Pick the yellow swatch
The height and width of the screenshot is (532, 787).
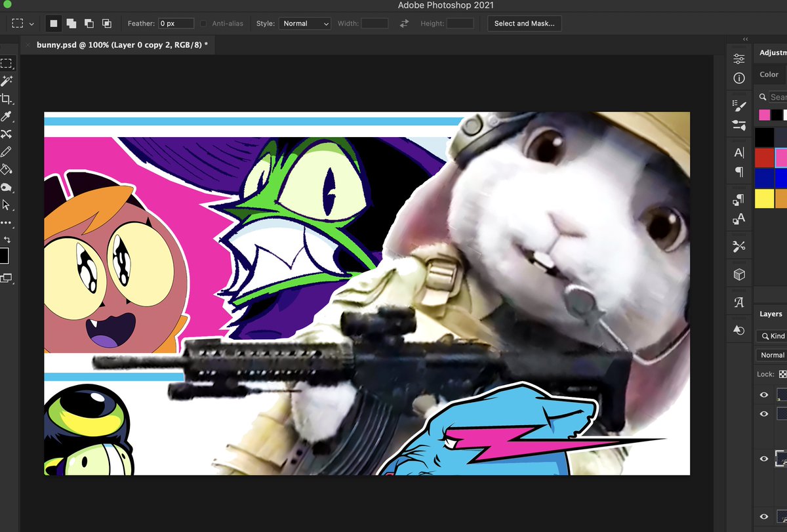pyautogui.click(x=764, y=198)
